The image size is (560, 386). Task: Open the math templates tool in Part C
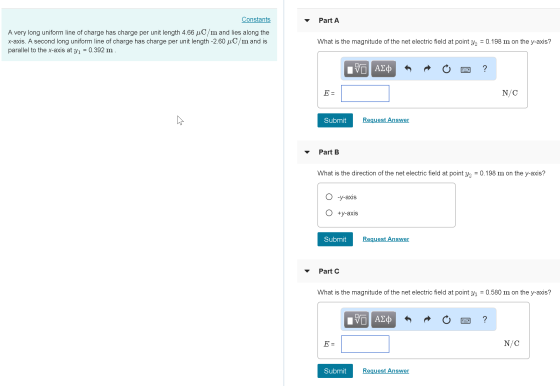(356, 320)
